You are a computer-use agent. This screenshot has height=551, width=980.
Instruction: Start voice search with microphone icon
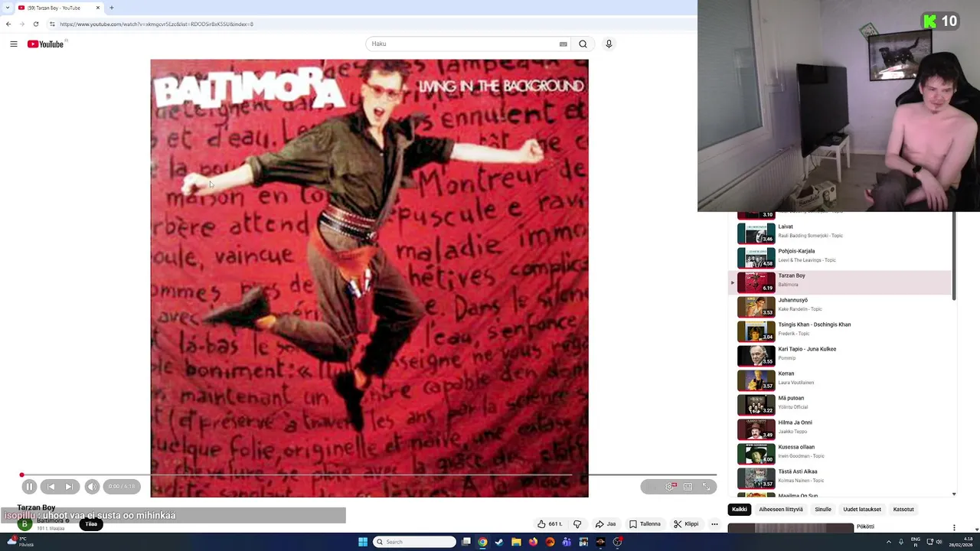tap(609, 44)
